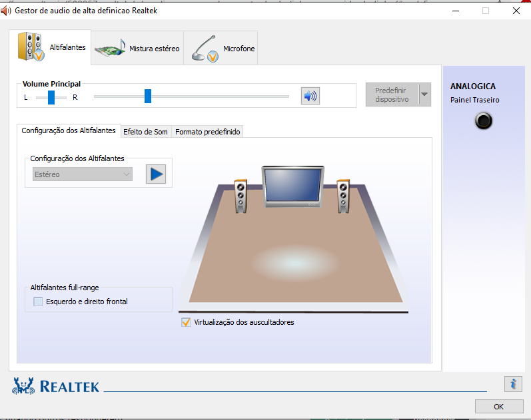Click the Painel Traseiro label
The height and width of the screenshot is (420, 531).
(x=475, y=101)
